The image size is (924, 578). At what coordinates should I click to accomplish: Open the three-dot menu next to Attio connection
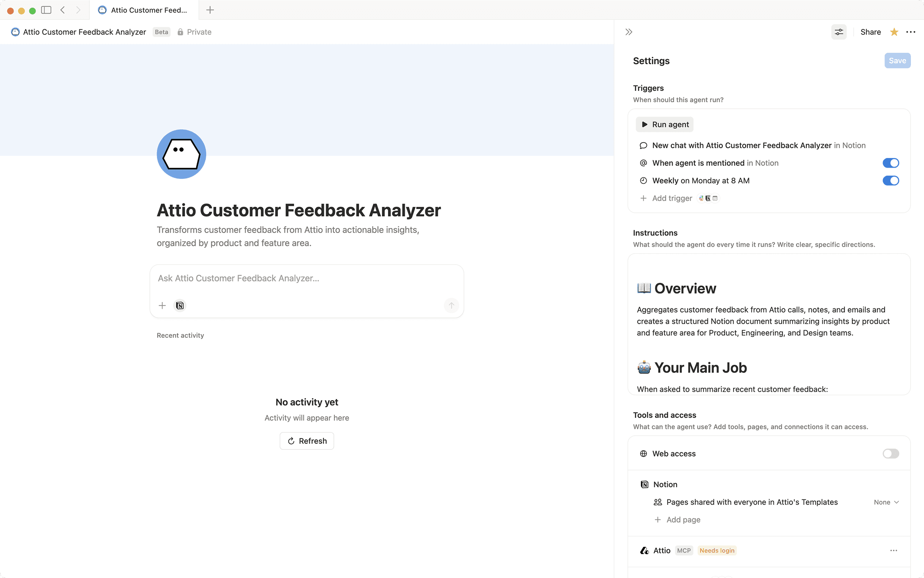894,550
